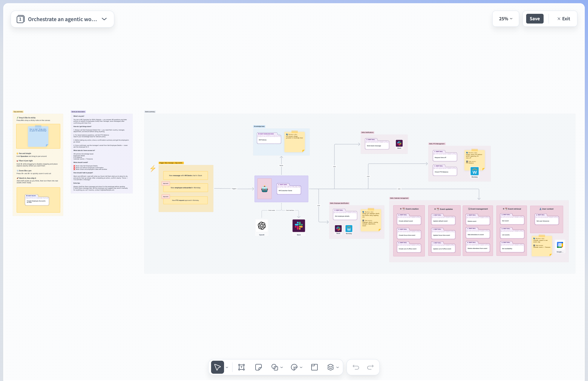Click the lightning bolt trigger icon
Viewport: 588px width, 381px height.
(x=153, y=168)
